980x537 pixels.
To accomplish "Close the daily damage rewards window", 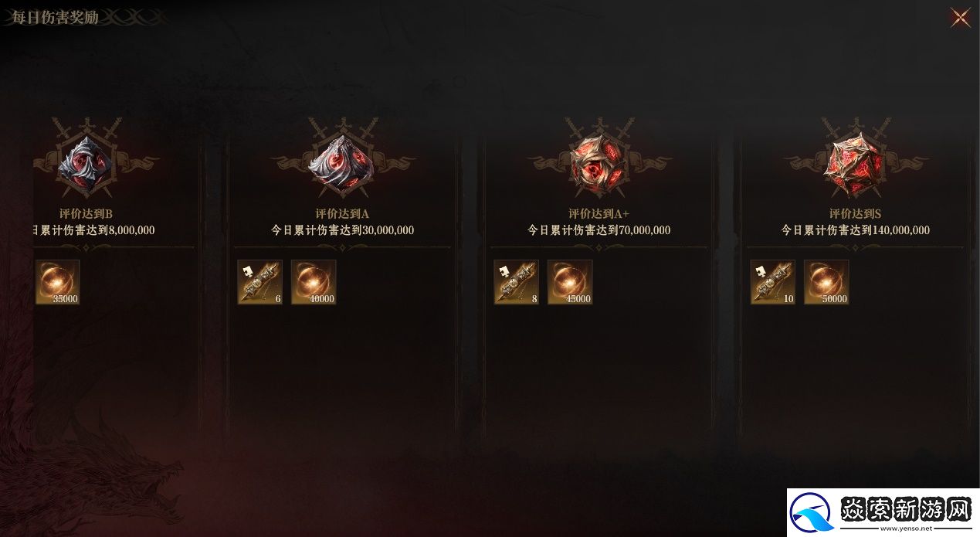I will point(961,17).
